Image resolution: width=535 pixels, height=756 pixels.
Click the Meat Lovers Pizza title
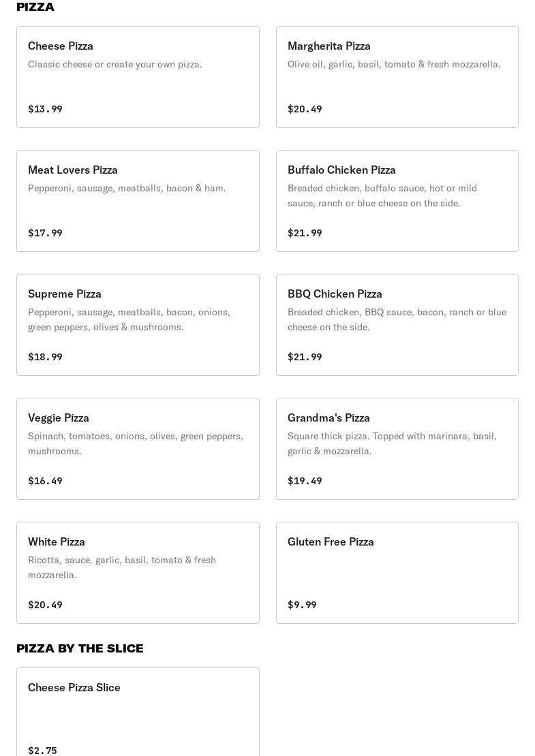[x=73, y=170]
